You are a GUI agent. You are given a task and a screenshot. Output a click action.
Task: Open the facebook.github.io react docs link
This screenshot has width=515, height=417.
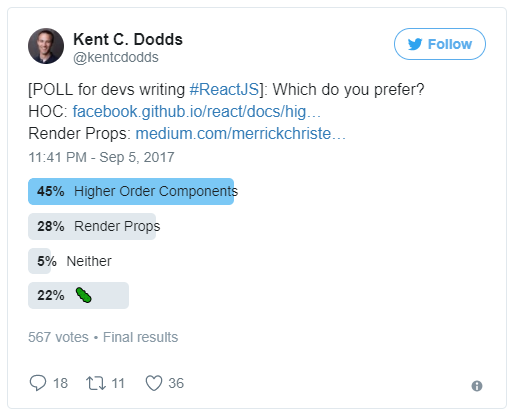pyautogui.click(x=197, y=111)
